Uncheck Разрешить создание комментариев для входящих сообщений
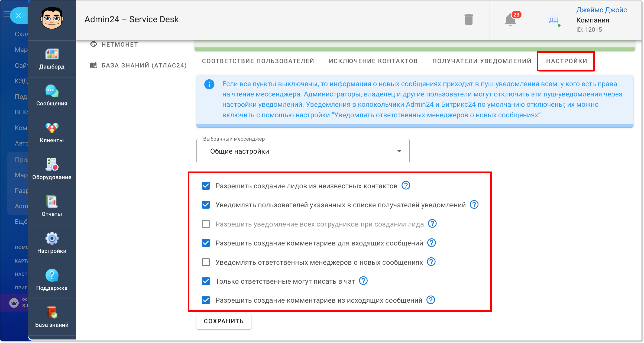This screenshot has height=343, width=644. pyautogui.click(x=206, y=243)
